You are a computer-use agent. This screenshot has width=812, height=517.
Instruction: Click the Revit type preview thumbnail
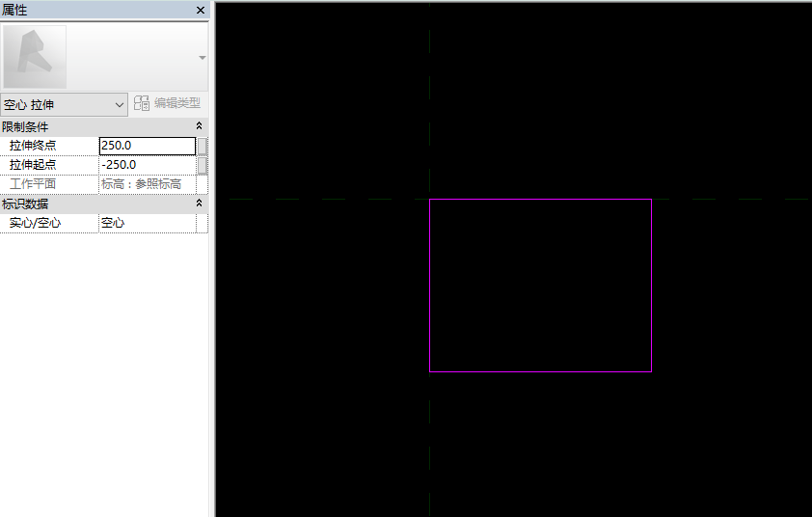(36, 57)
